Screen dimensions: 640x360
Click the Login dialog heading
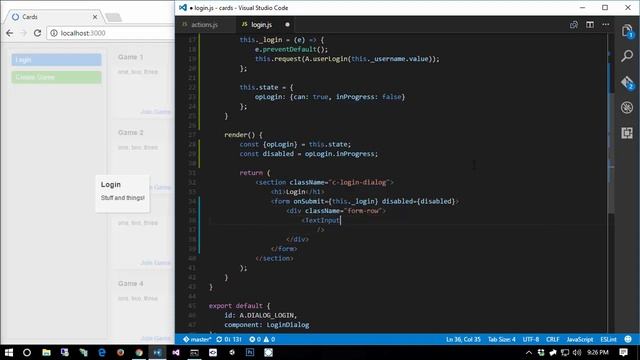click(111, 184)
